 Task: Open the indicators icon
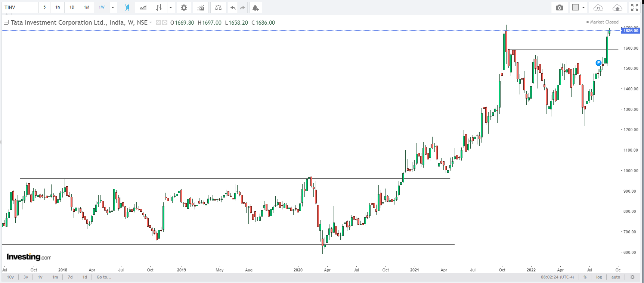201,7
